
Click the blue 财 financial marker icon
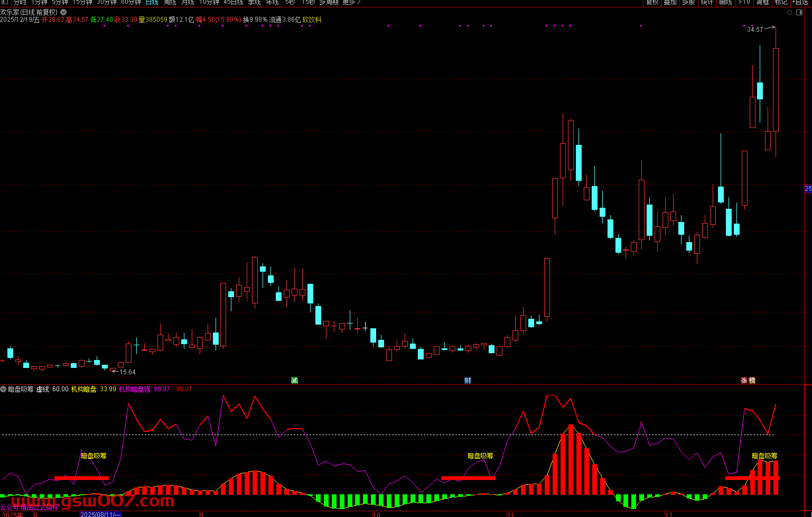[468, 381]
